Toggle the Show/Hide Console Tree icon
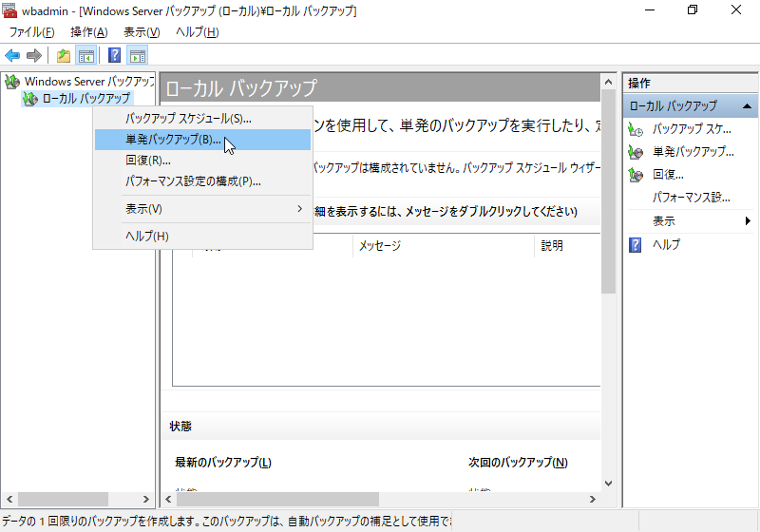The width and height of the screenshot is (760, 532). pyautogui.click(x=86, y=56)
